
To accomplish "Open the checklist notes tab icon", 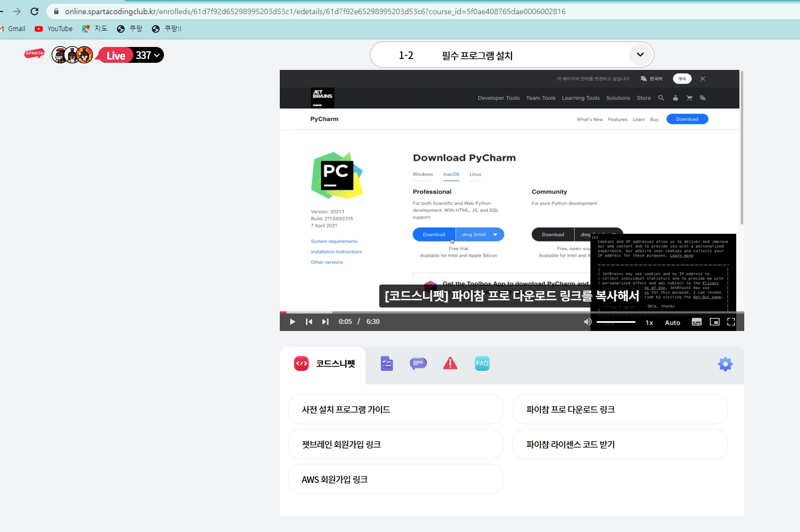I will point(387,364).
